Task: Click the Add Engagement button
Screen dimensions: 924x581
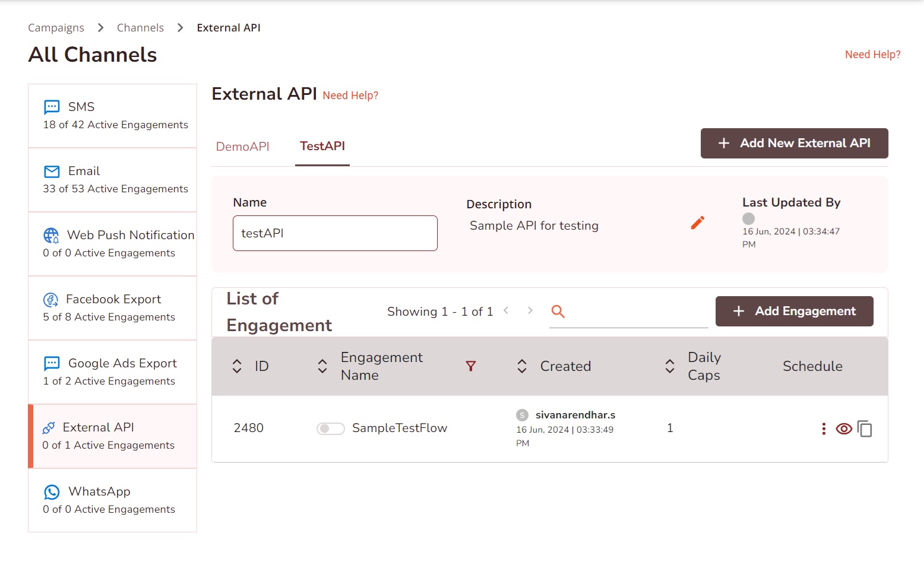Action: pyautogui.click(x=794, y=311)
